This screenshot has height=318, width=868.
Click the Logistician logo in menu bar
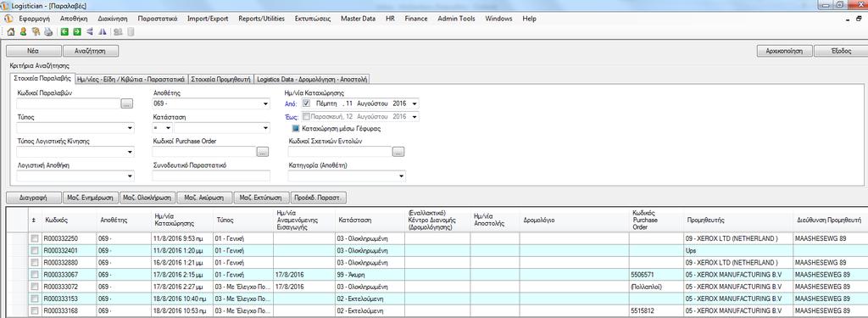(x=8, y=19)
